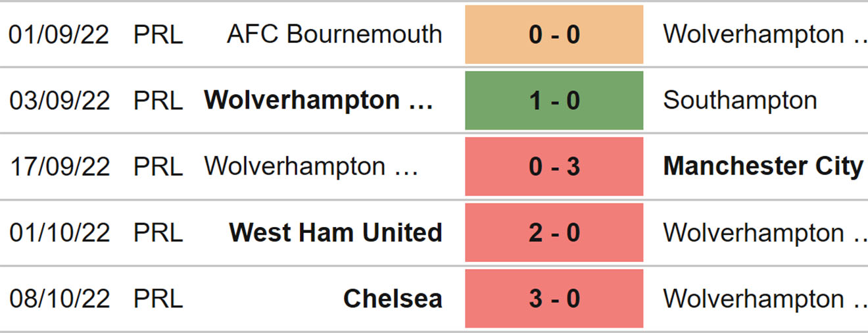
Task: Click the bold Wolverhampton home team against Southampton
Action: (318, 101)
